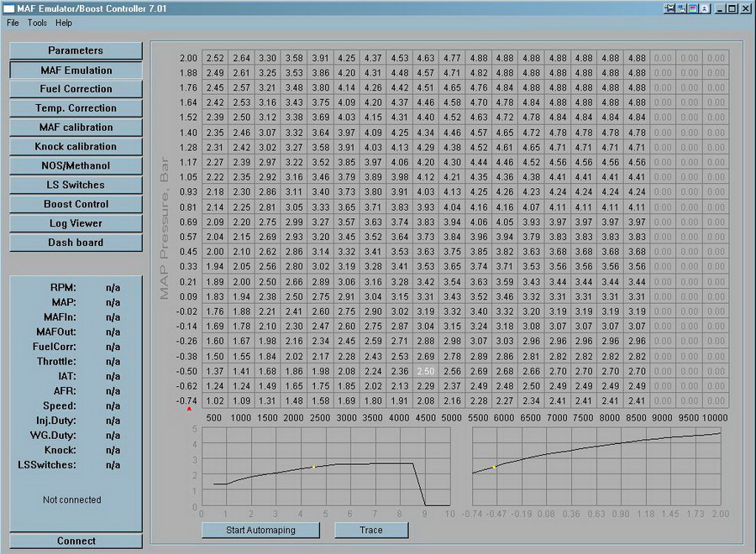Select the 2.41 cell at -0.74 bar, 8500 RPM
The height and width of the screenshot is (554, 756).
click(x=637, y=400)
